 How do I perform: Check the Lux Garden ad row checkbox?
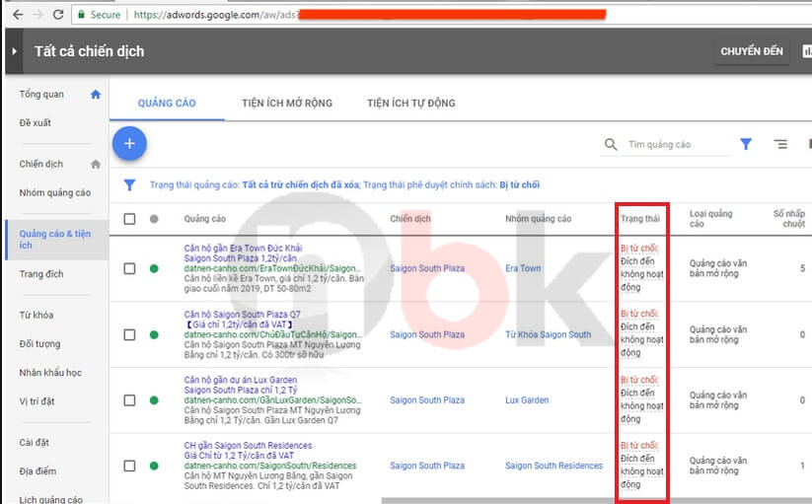point(129,400)
